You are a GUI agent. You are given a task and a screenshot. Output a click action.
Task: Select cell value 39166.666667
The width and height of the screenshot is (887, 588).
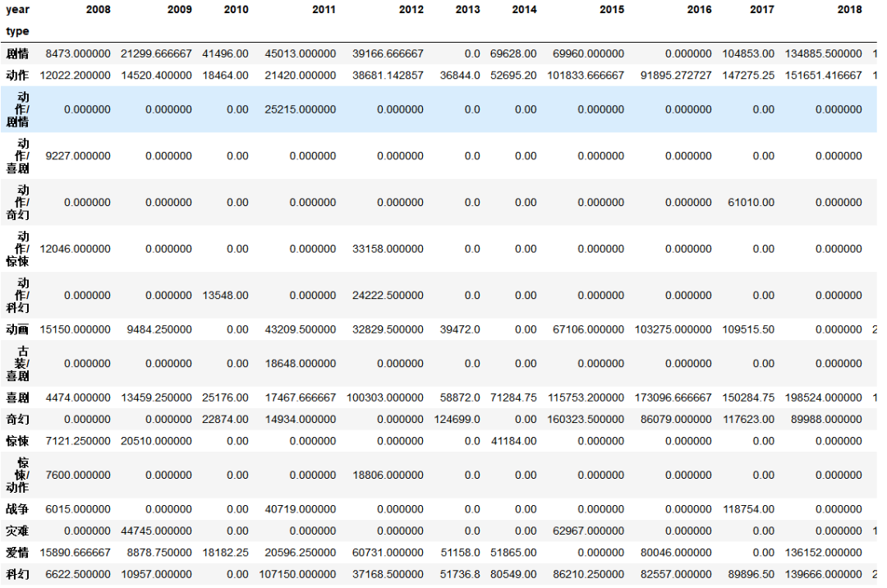tap(388, 53)
